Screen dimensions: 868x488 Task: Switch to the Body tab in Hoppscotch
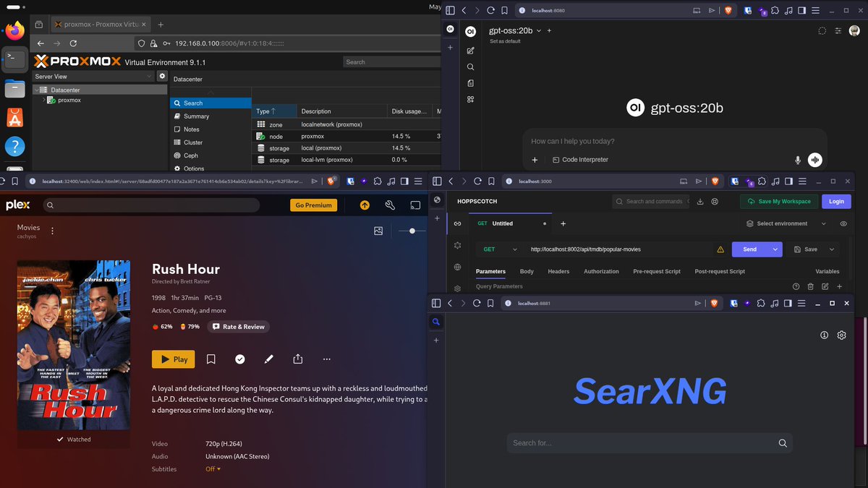pos(527,272)
